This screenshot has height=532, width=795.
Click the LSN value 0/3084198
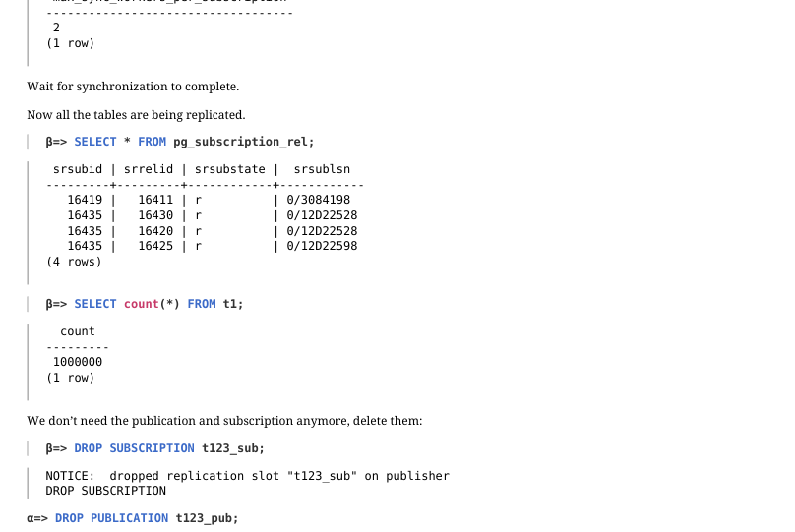319,201
